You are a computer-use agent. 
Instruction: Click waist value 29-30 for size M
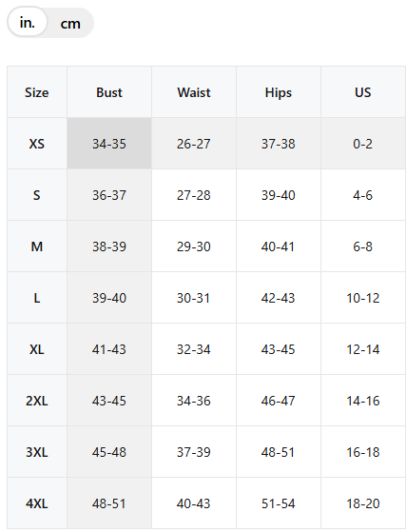(194, 246)
